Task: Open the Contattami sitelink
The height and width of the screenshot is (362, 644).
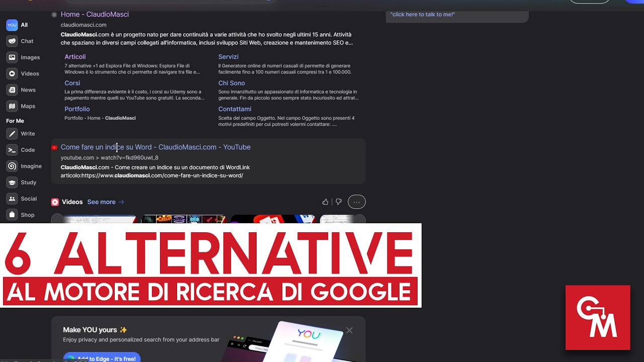Action: 234,109
